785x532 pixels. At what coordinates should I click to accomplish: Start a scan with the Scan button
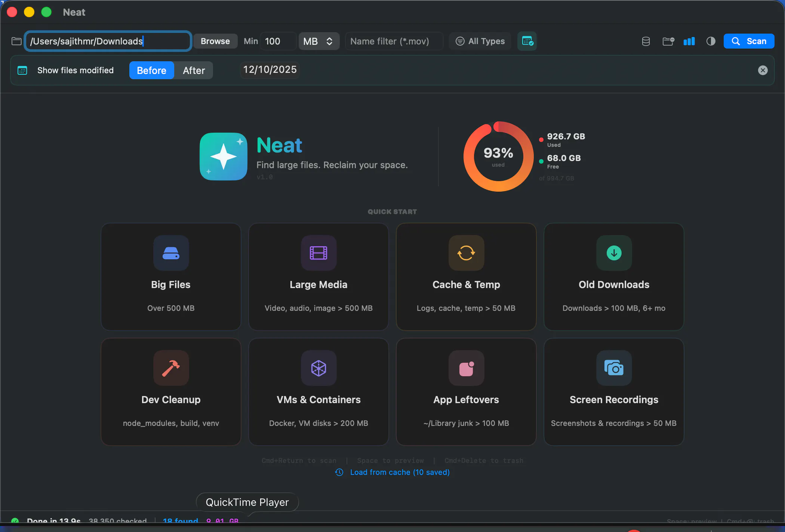(x=749, y=41)
